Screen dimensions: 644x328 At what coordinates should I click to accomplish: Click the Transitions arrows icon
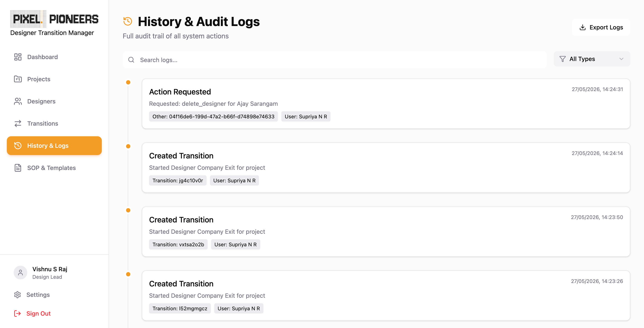click(x=18, y=123)
